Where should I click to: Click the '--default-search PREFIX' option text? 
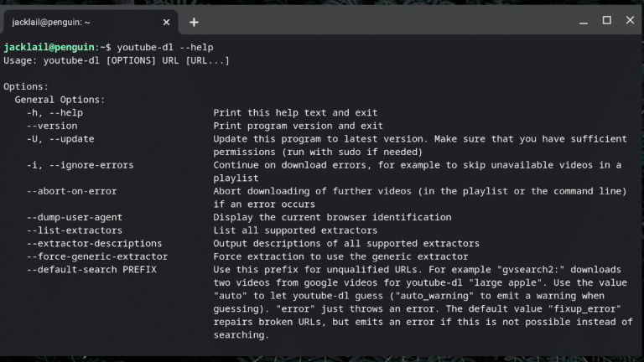(x=91, y=270)
